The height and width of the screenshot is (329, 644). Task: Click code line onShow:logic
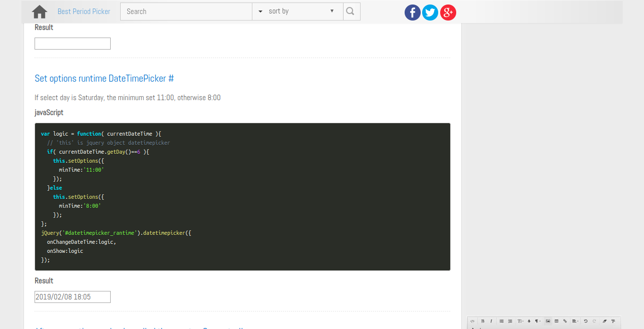pyautogui.click(x=65, y=251)
